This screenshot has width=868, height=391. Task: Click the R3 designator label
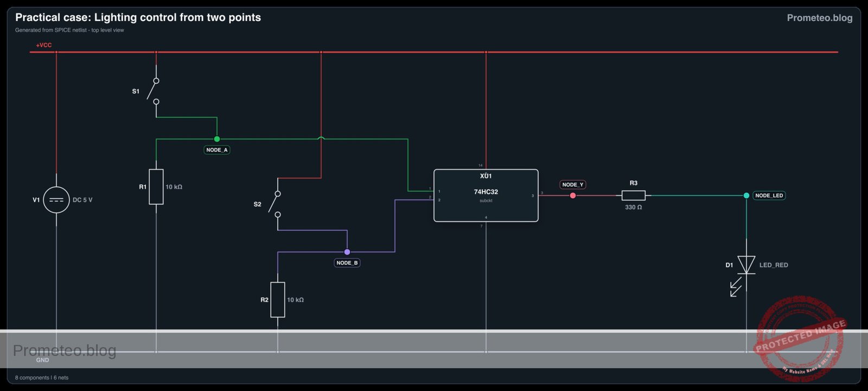634,183
